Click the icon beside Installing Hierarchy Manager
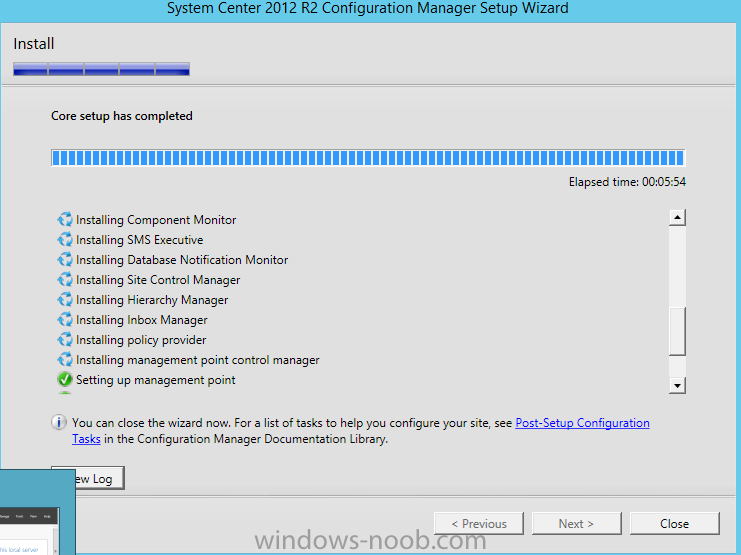741x555 pixels. pos(65,299)
